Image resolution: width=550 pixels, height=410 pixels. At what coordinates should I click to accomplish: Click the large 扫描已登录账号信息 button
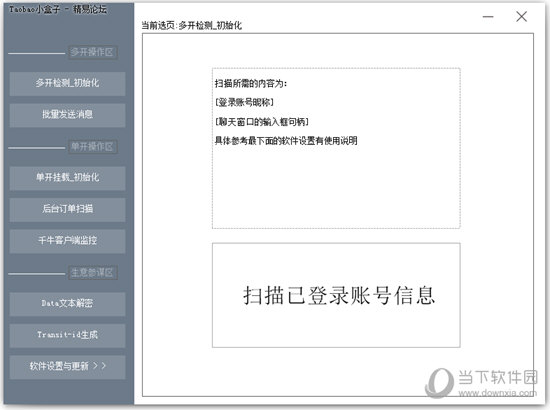(x=336, y=295)
